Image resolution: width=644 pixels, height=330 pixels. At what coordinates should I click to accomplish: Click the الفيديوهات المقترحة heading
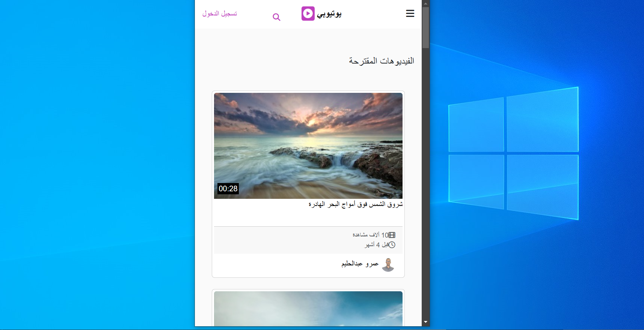click(x=382, y=61)
